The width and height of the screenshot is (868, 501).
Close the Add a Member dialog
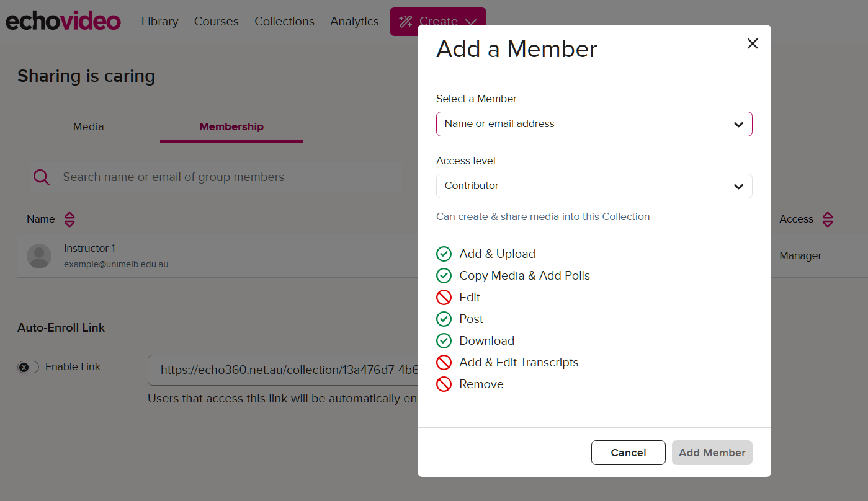[753, 43]
